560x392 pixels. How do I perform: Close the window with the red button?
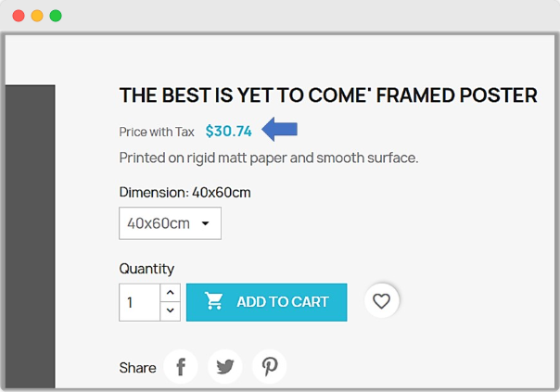(19, 16)
